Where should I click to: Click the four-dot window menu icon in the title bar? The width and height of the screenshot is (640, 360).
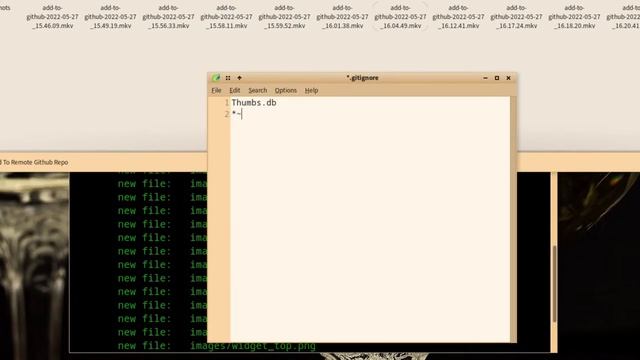[x=228, y=78]
